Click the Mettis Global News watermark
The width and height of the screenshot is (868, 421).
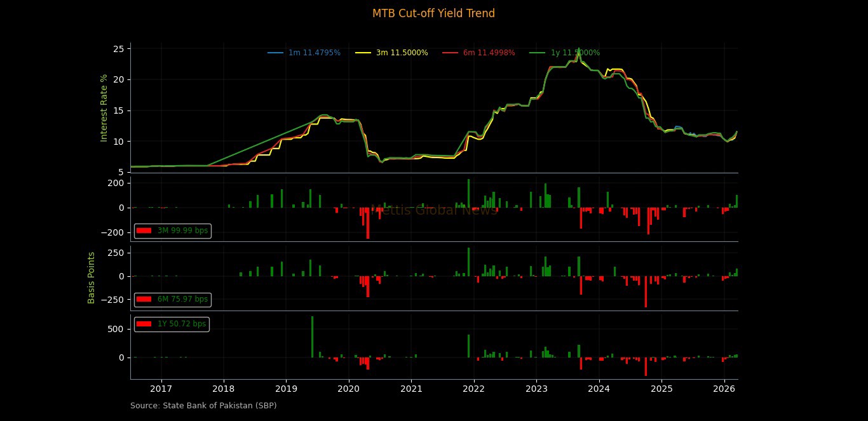point(434,211)
